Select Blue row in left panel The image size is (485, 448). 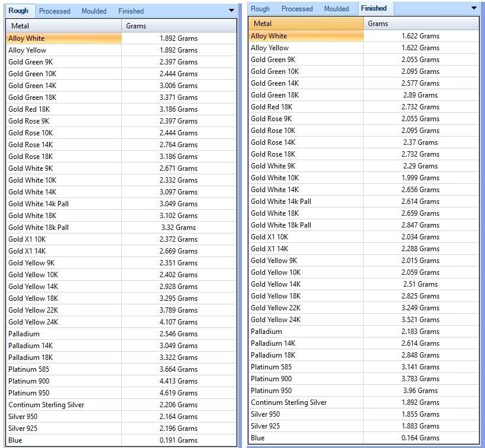pos(121,440)
